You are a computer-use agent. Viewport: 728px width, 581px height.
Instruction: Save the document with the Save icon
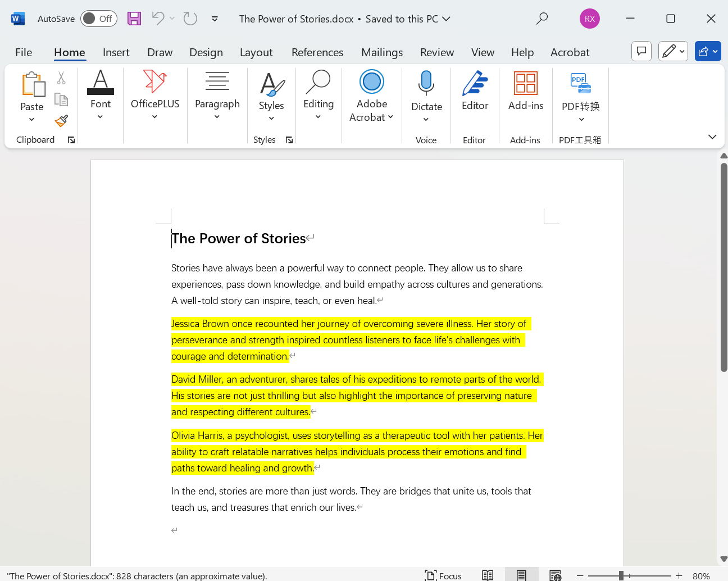tap(134, 19)
